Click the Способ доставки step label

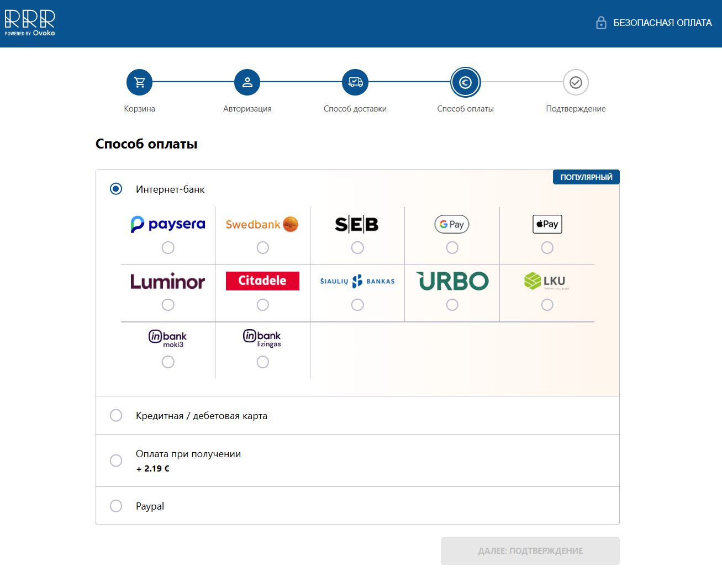[355, 109]
